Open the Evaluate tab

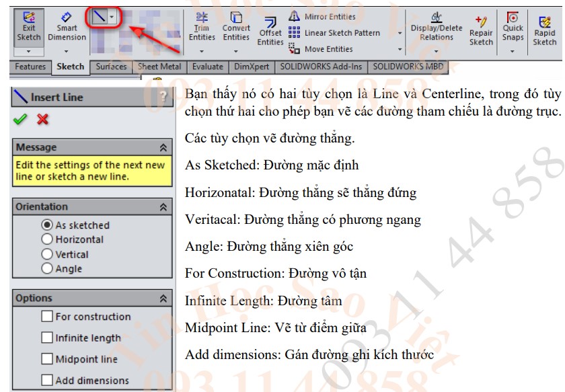(x=206, y=67)
